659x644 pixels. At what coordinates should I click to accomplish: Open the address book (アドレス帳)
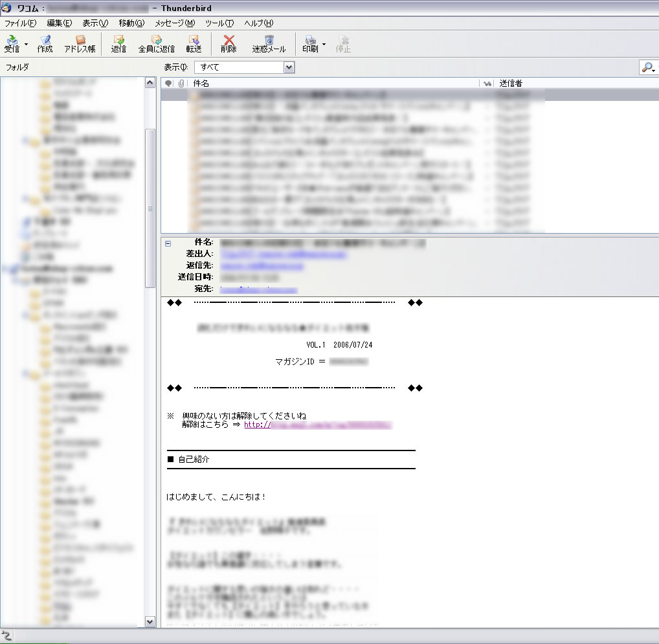[80, 43]
